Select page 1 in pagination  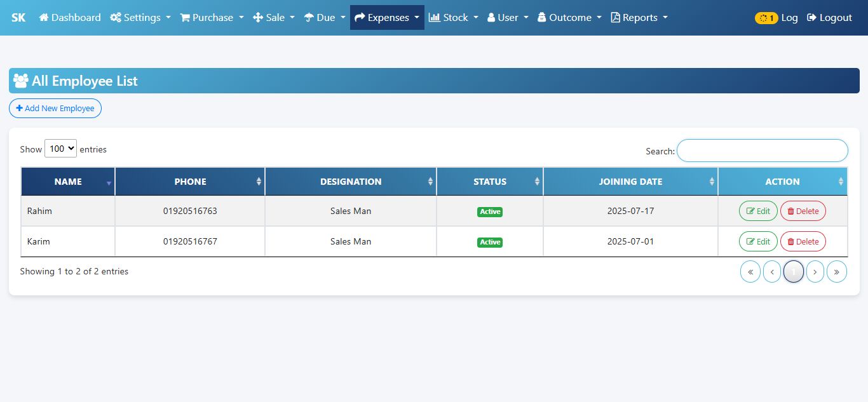pyautogui.click(x=794, y=272)
